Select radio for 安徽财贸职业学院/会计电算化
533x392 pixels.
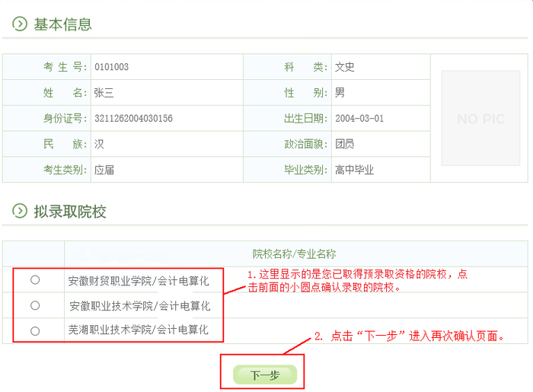[x=35, y=280]
